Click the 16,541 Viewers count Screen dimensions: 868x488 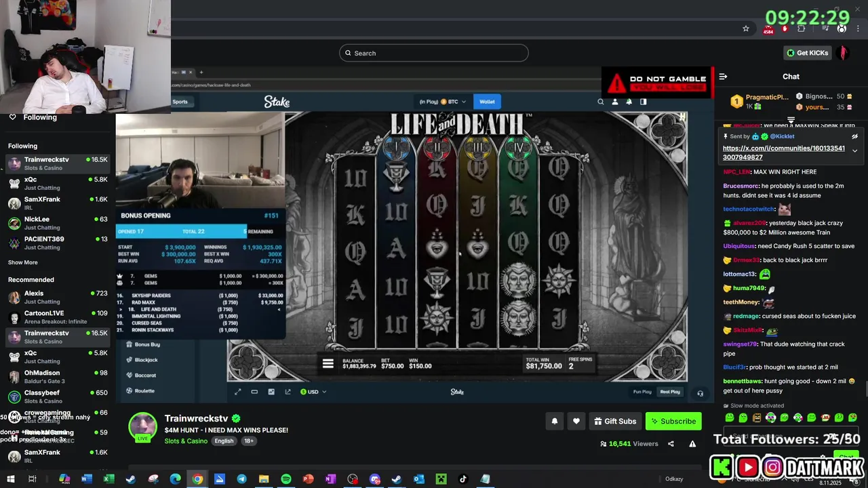tap(629, 444)
